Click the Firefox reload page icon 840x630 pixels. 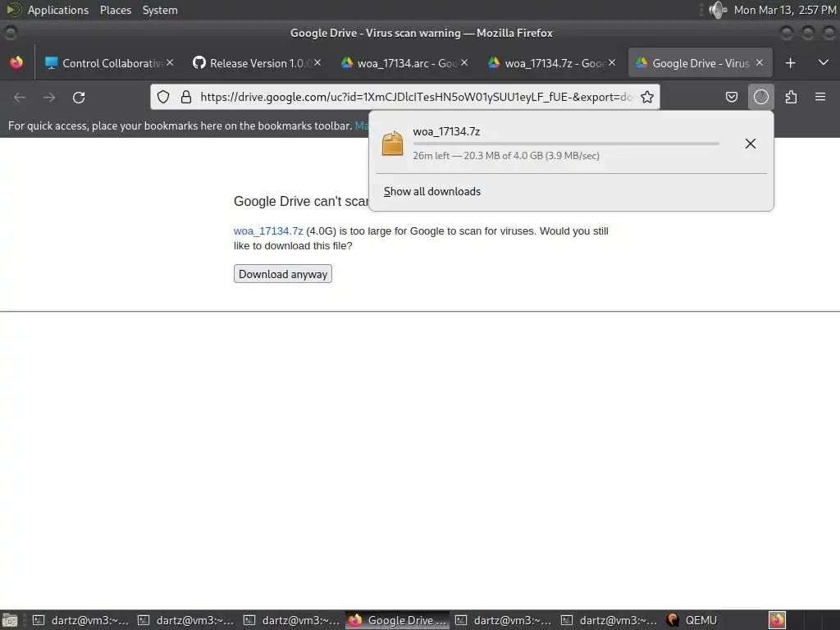coord(79,98)
